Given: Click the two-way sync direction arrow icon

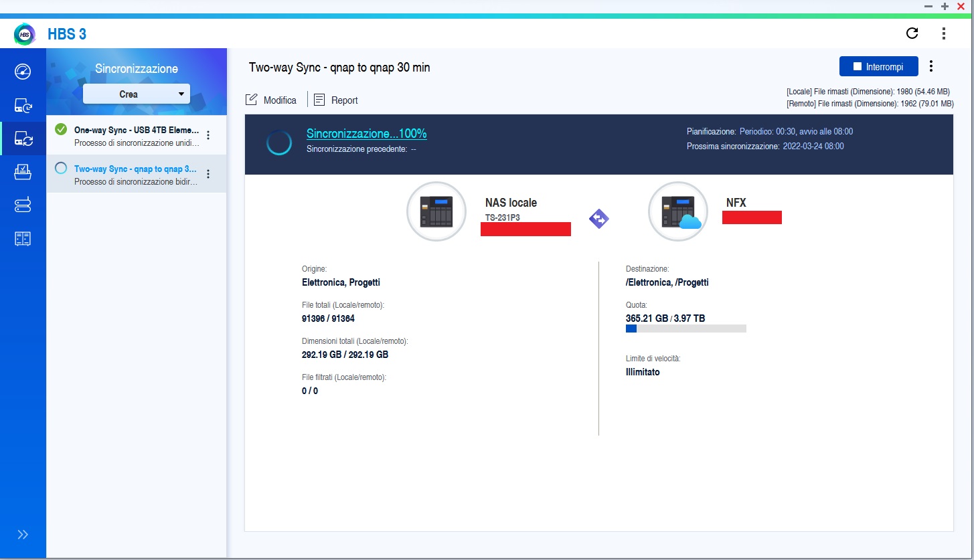Looking at the screenshot, I should point(598,219).
